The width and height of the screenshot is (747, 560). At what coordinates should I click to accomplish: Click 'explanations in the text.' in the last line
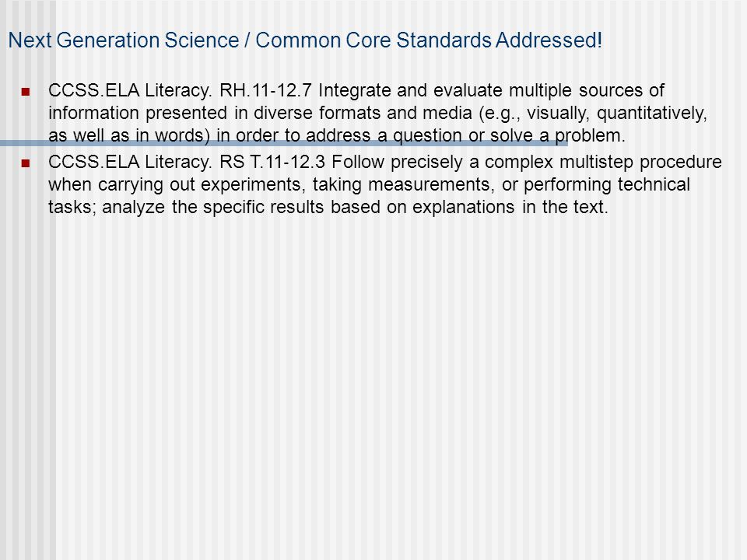point(510,208)
